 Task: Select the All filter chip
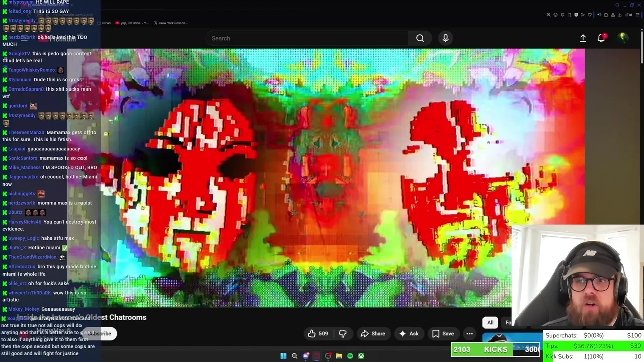tap(490, 323)
